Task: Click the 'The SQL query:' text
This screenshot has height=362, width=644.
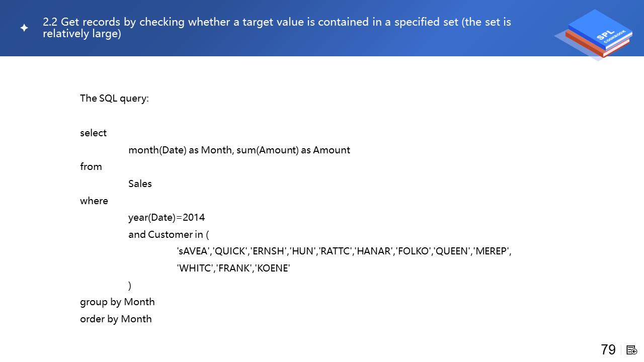Action: pyautogui.click(x=114, y=98)
